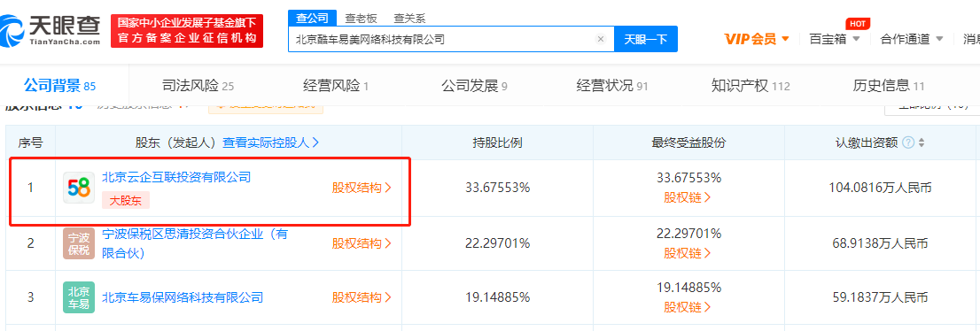Click 天眼一下 search button
The width and height of the screenshot is (980, 331).
(646, 39)
